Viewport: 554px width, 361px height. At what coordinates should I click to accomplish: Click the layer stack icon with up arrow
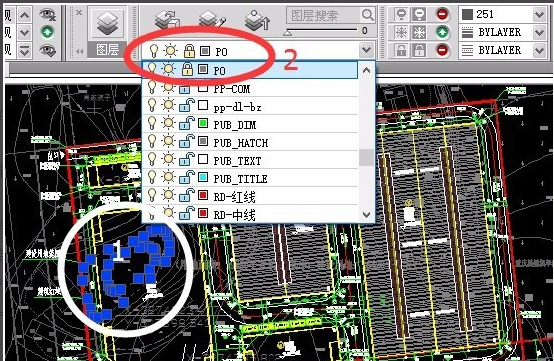(x=257, y=20)
